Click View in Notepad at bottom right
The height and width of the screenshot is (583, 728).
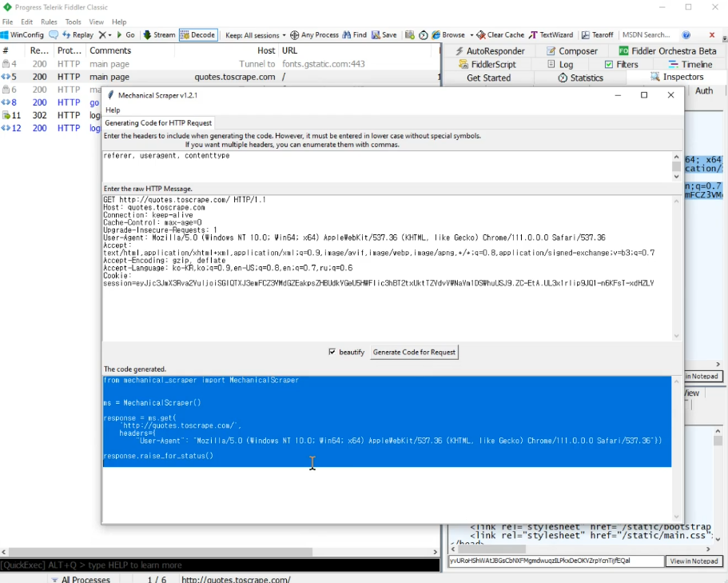coord(694,561)
